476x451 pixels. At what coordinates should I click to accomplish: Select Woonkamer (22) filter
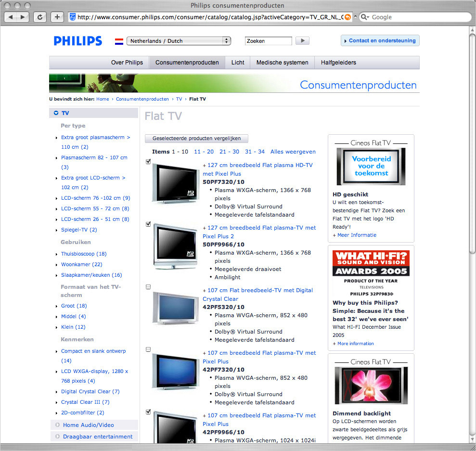click(82, 264)
